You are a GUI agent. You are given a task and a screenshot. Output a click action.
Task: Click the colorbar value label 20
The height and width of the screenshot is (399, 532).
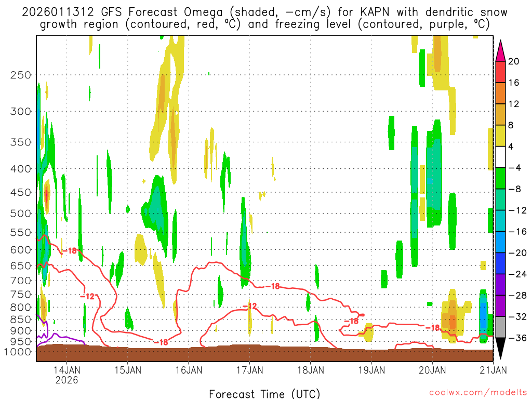[514, 61]
